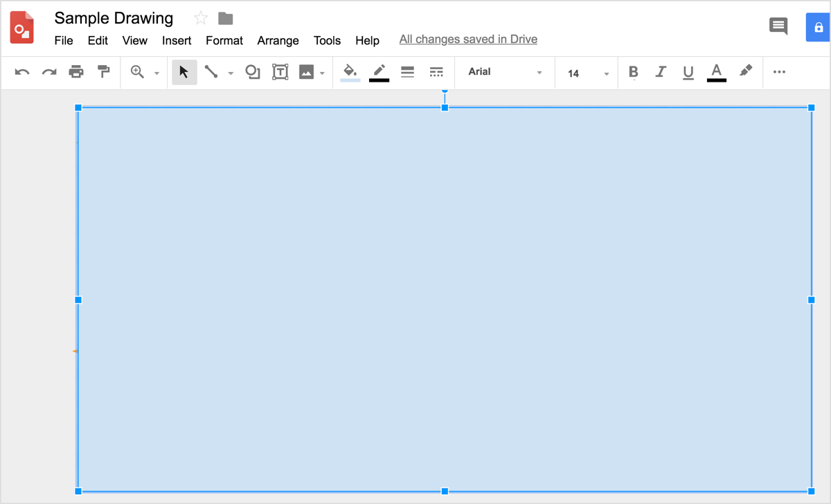Open the Border weight icon
The width and height of the screenshot is (831, 504).
point(407,72)
